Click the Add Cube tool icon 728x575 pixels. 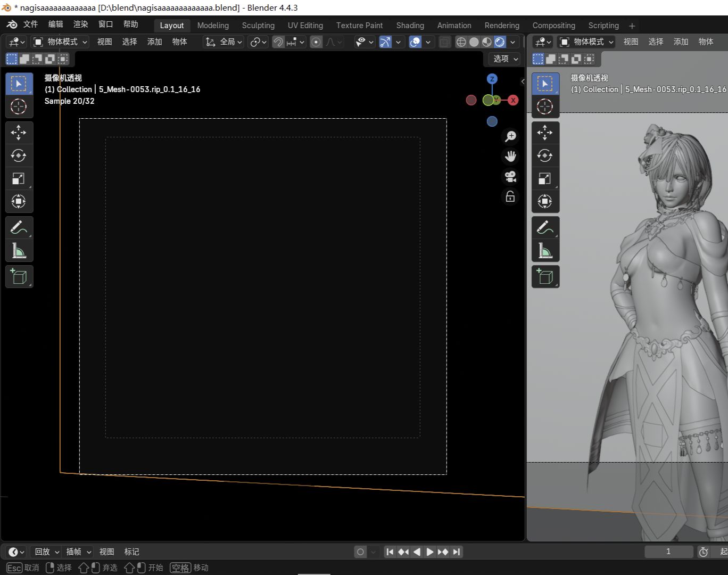(x=19, y=277)
